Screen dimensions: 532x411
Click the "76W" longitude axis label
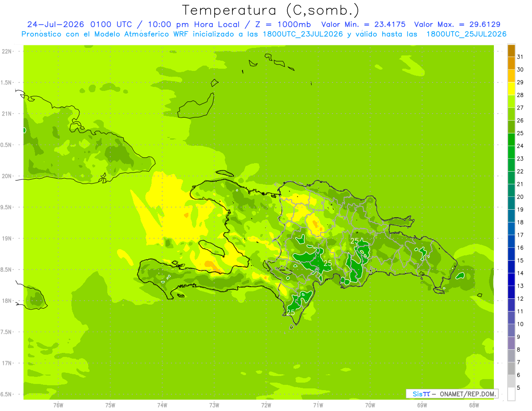[x=58, y=405]
